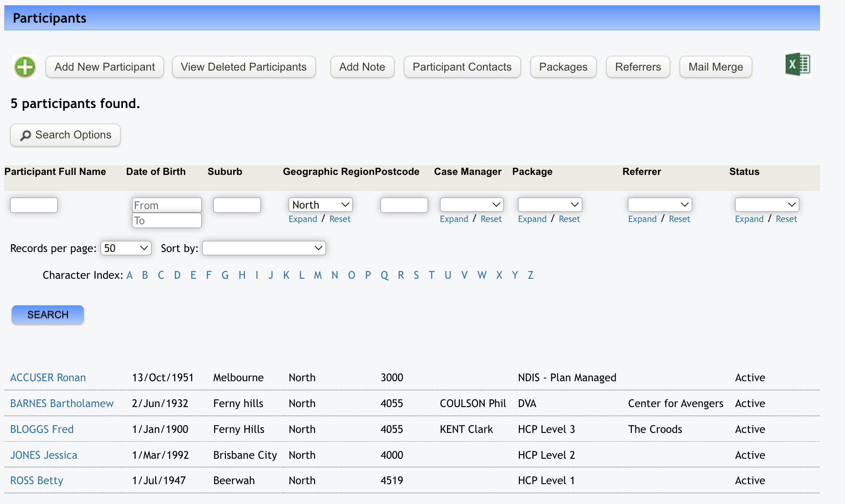The width and height of the screenshot is (845, 504).
Task: Click the Add New Participant button
Action: coord(104,67)
